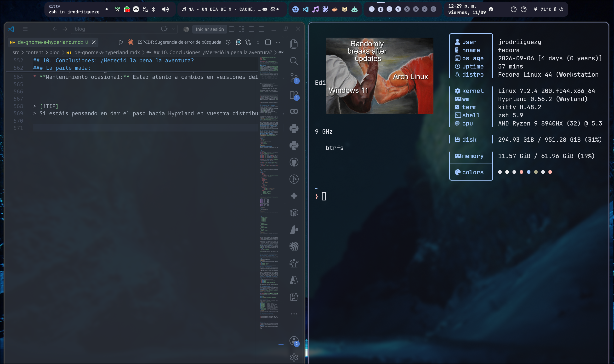This screenshot has width=614, height=364.
Task: Click editor line 568 '> [!TIP]'
Action: click(46, 106)
